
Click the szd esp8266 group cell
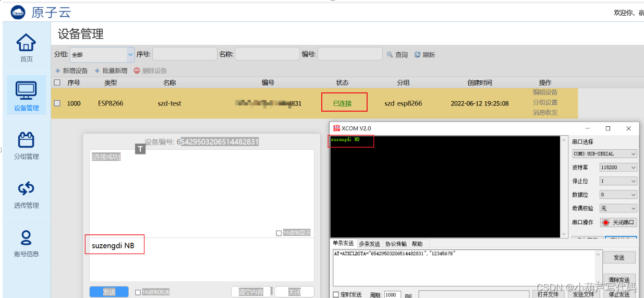click(x=403, y=103)
